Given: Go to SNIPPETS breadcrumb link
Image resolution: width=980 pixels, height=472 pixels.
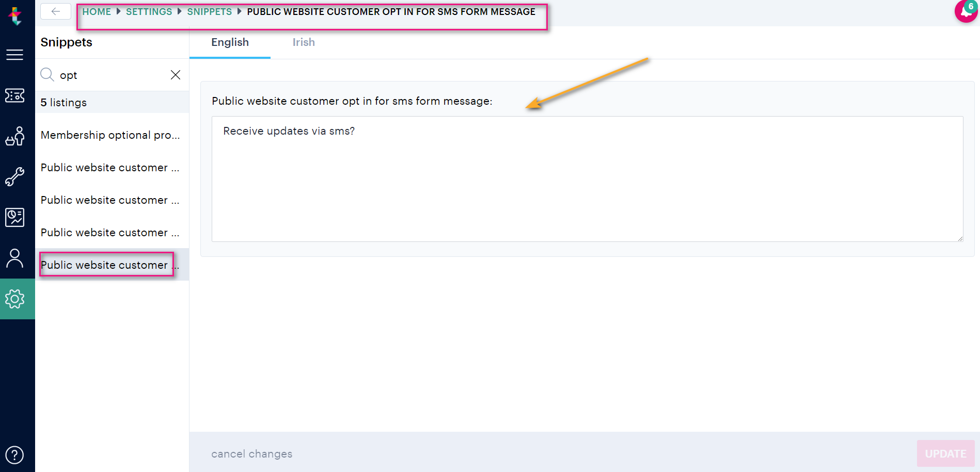Looking at the screenshot, I should (209, 11).
